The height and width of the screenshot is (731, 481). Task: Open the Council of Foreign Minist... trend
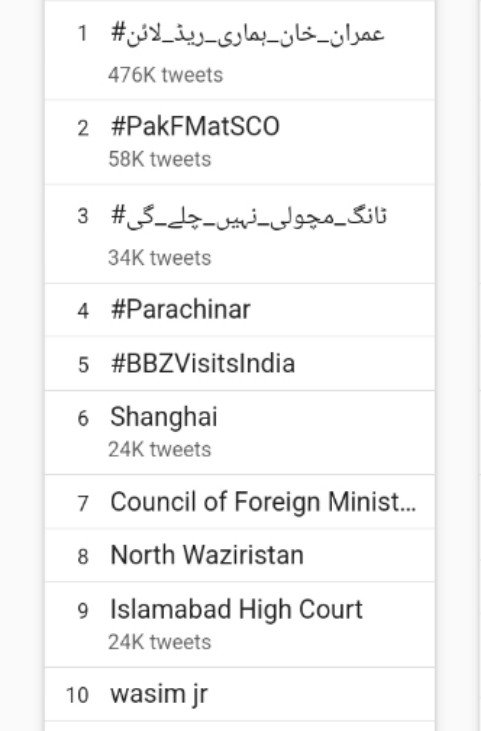pyautogui.click(x=240, y=502)
